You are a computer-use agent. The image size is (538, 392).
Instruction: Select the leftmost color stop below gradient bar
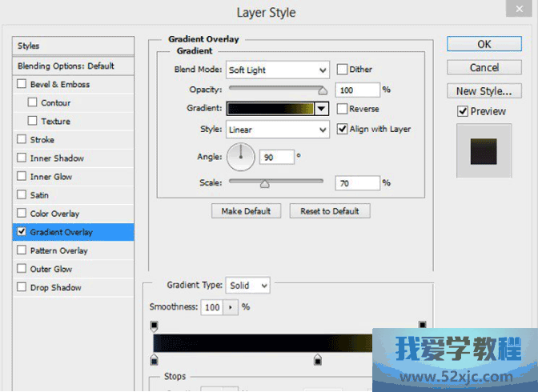[x=155, y=361]
